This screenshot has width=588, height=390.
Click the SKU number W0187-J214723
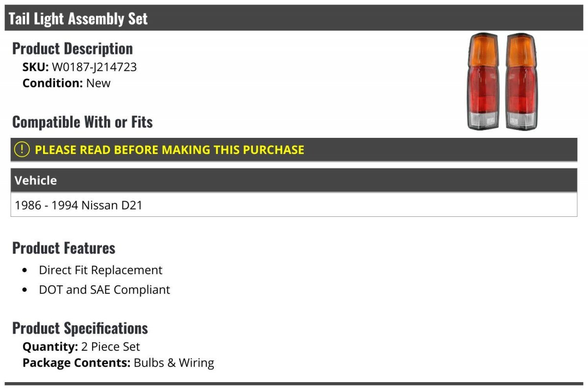pos(94,67)
